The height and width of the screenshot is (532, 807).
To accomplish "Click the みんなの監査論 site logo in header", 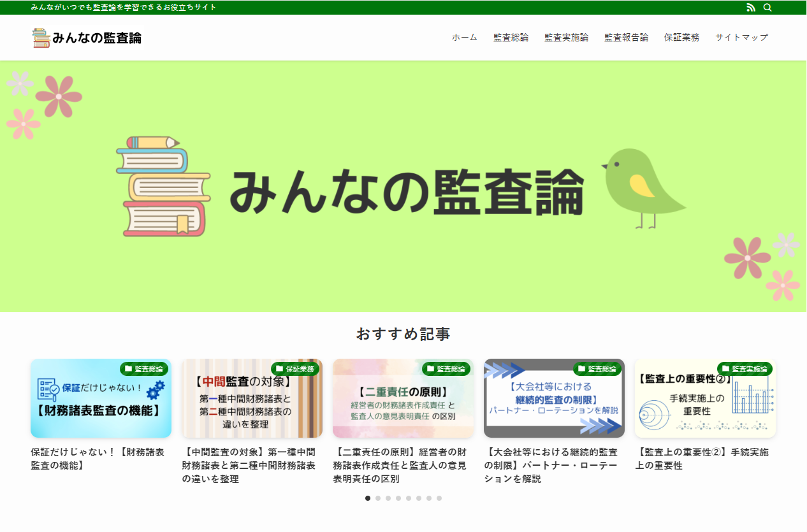I will pyautogui.click(x=87, y=38).
